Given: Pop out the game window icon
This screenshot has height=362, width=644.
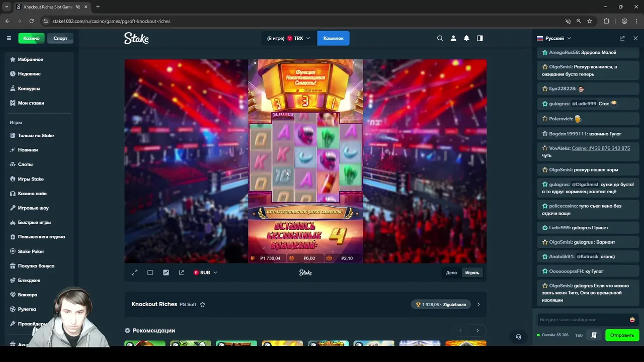Looking at the screenshot, I should (x=181, y=273).
